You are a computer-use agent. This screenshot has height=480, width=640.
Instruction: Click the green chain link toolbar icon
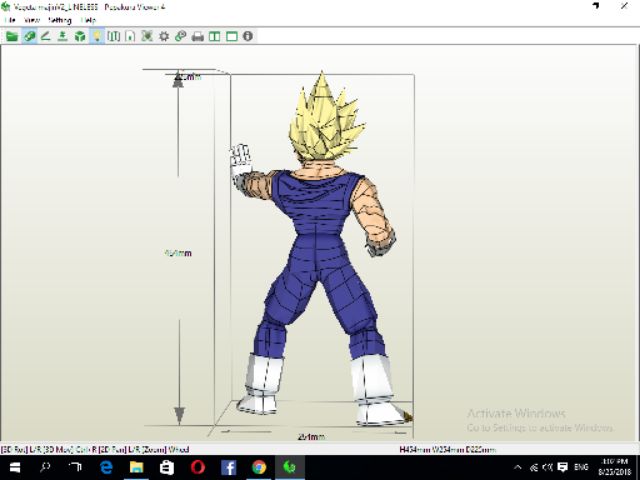coord(180,36)
